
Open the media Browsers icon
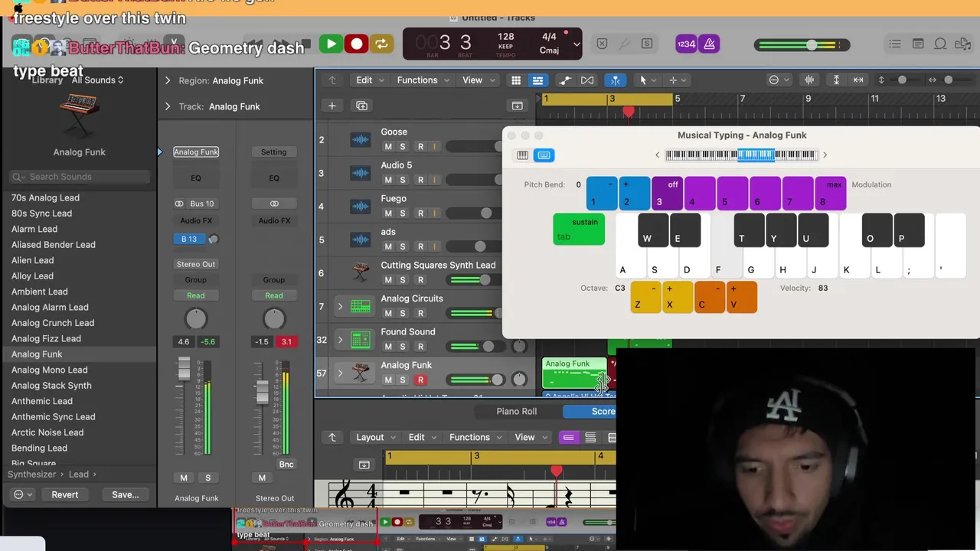(x=964, y=44)
